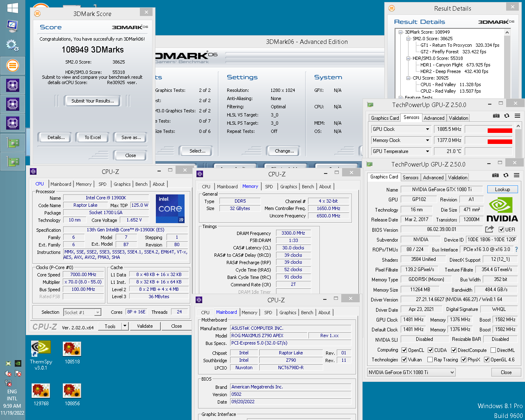Open SPD tab in CPU-Z Memory window
The width and height of the screenshot is (525, 420).
coord(269,187)
